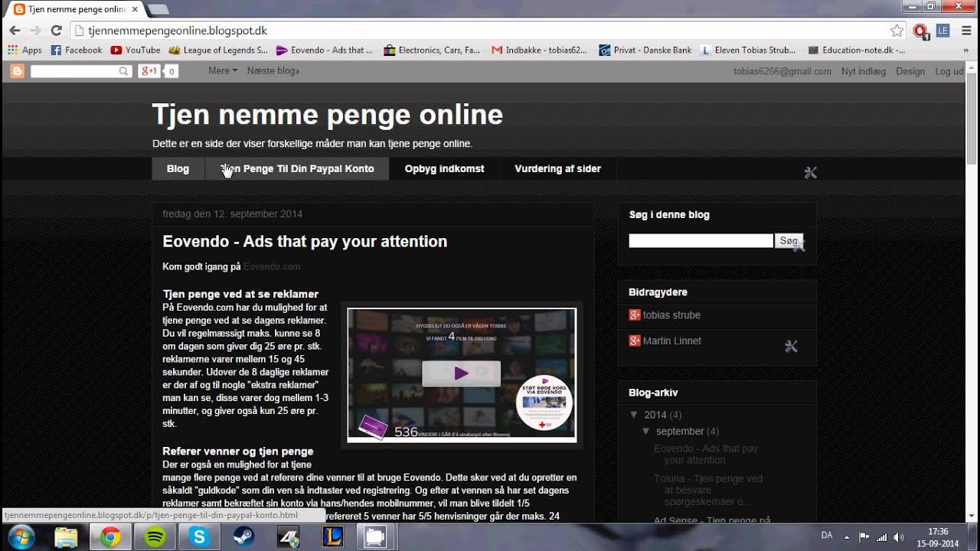Image resolution: width=980 pixels, height=551 pixels.
Task: Select the Blog page tab
Action: [178, 168]
